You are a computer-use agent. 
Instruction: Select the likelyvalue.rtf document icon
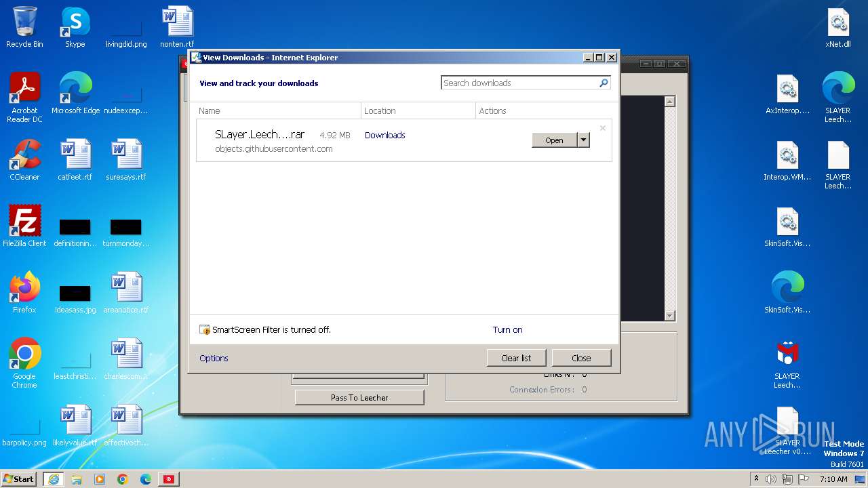click(75, 426)
